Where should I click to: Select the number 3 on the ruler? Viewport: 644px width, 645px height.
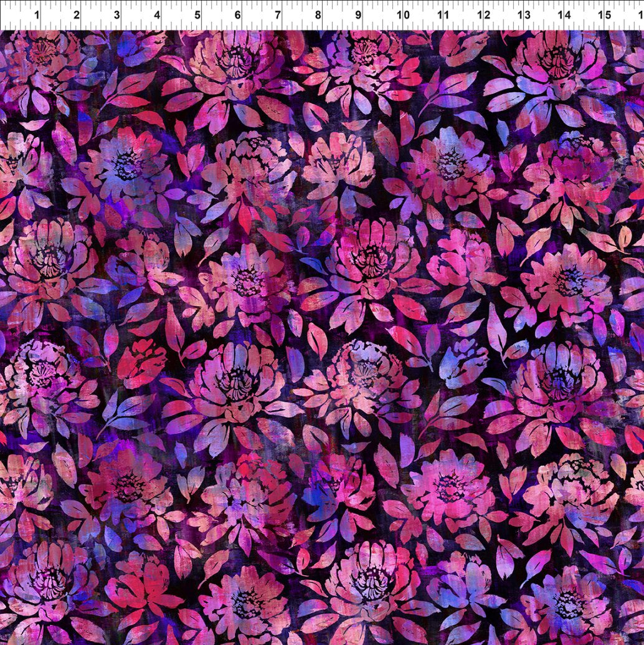click(117, 15)
